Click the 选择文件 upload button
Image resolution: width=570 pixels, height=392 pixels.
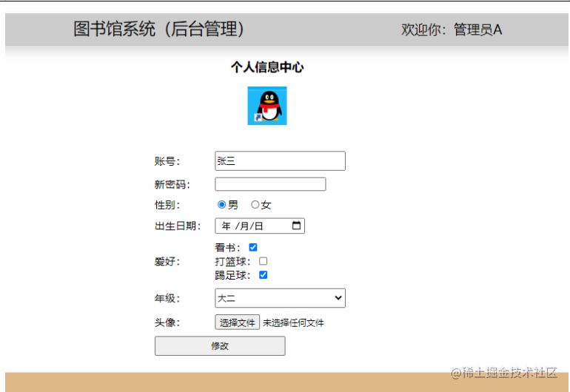[x=237, y=322]
